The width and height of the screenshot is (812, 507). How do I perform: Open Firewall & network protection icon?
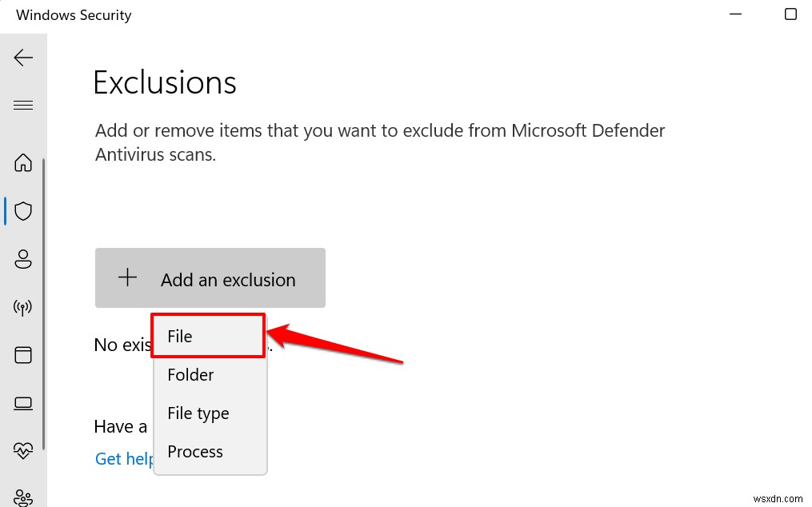pyautogui.click(x=23, y=307)
